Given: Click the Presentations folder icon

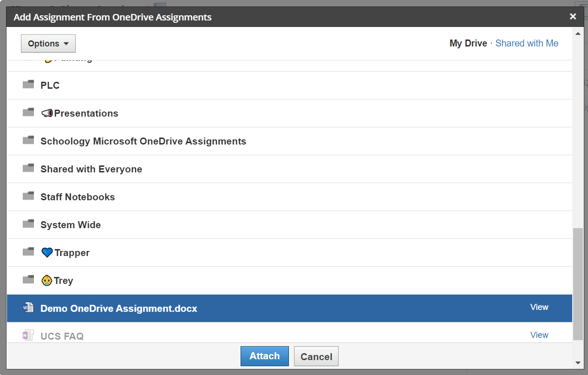Looking at the screenshot, I should click(28, 112).
